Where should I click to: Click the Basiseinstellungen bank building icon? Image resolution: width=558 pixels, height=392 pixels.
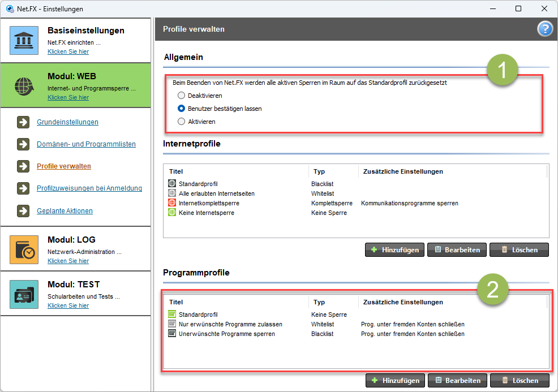coord(24,40)
